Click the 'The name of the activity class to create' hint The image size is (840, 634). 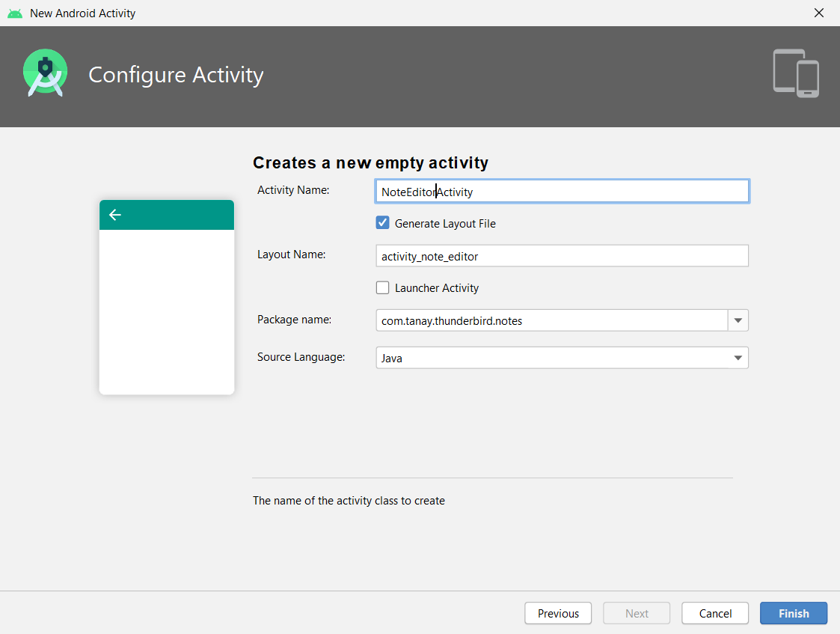pyautogui.click(x=349, y=501)
